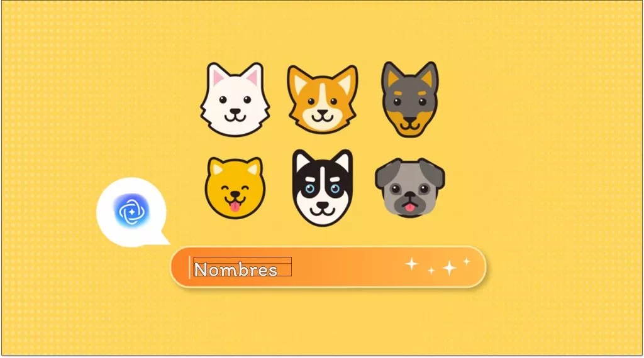Open the blue AI assistant icon
The image size is (644, 358).
point(131,211)
